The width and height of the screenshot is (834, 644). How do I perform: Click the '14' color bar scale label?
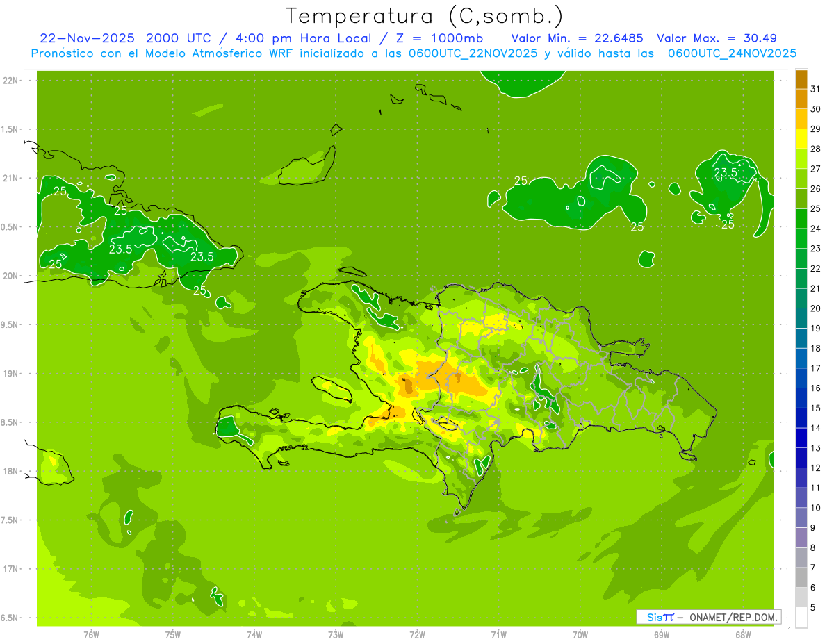(x=815, y=428)
